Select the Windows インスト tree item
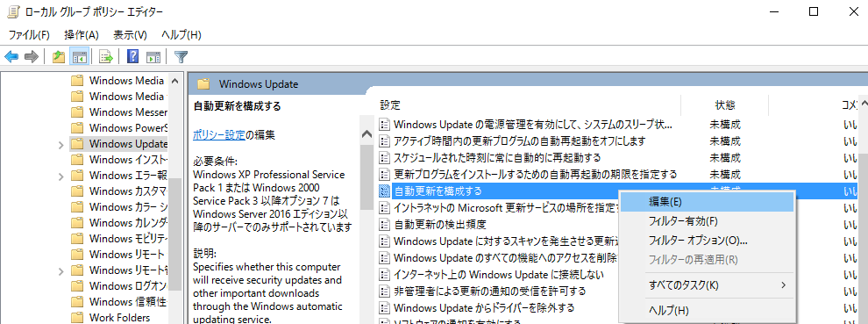The width and height of the screenshot is (868, 324). (x=128, y=160)
